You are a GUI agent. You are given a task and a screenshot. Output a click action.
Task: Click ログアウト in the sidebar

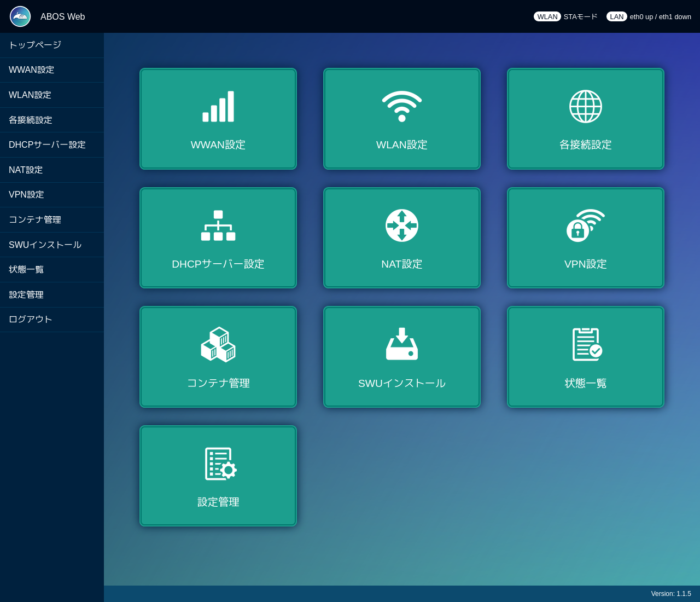tap(52, 320)
